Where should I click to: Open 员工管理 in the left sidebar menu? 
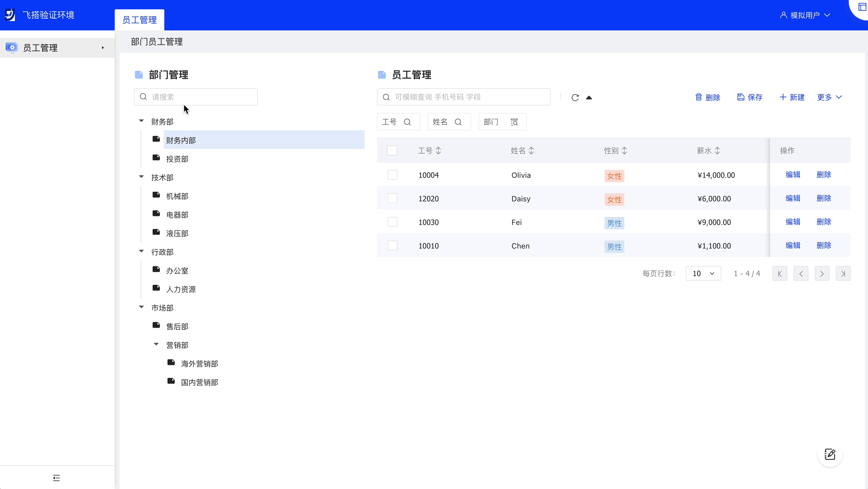[40, 47]
